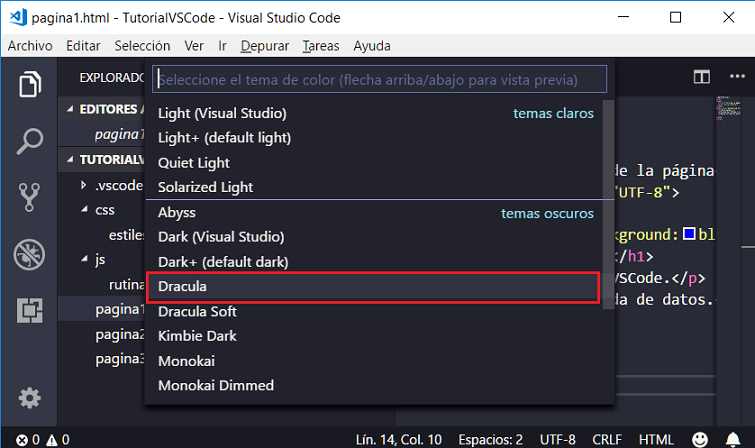Image resolution: width=755 pixels, height=448 pixels.
Task: Open the Search view icon
Action: pyautogui.click(x=30, y=141)
